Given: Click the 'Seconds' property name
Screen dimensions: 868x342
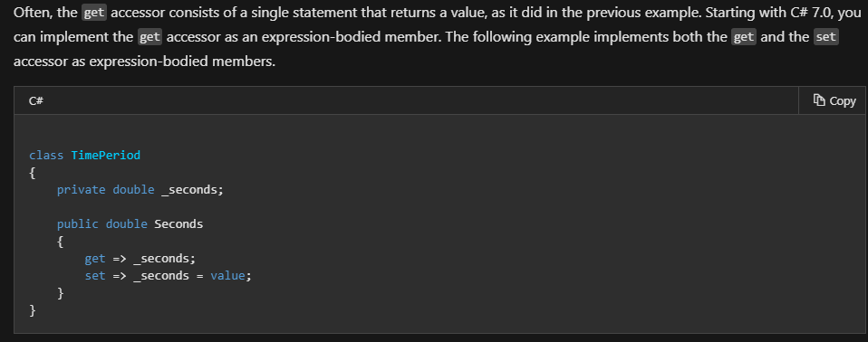Looking at the screenshot, I should 178,223.
